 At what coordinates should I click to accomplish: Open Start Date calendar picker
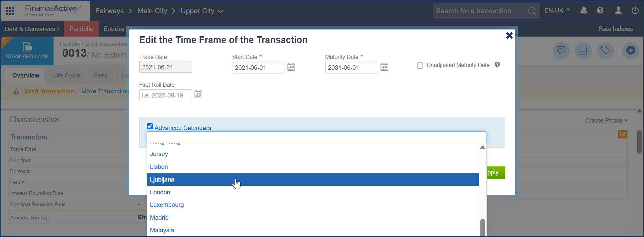(291, 67)
